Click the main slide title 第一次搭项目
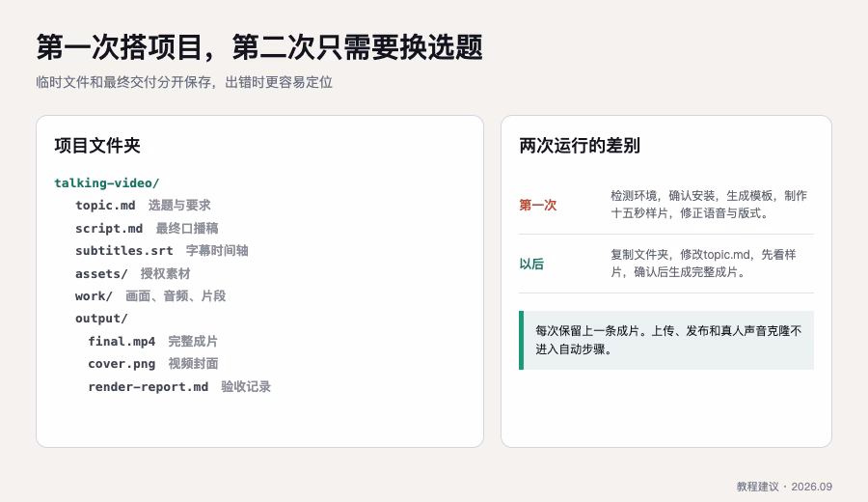This screenshot has height=502, width=868. point(259,47)
